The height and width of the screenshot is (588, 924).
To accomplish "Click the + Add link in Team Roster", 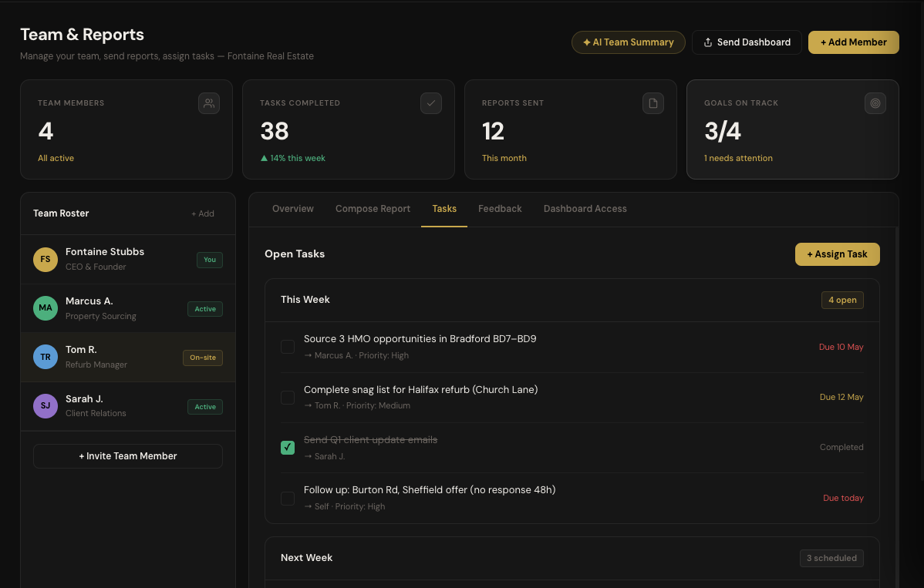I will (x=203, y=213).
